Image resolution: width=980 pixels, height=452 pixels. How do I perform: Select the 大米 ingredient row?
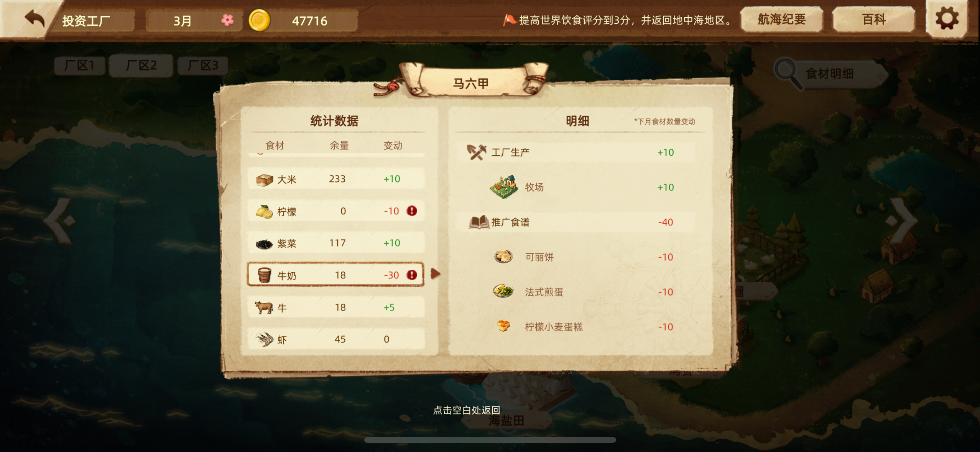[336, 179]
